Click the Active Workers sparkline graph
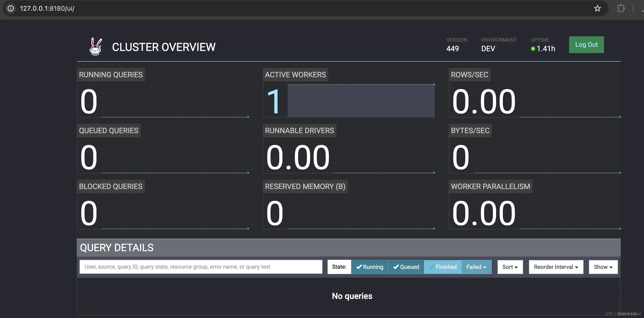Viewport: 644px width, 318px height. coord(361,101)
